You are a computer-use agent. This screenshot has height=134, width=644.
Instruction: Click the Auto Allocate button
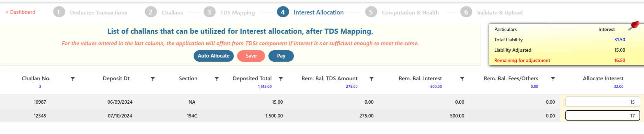(x=214, y=56)
